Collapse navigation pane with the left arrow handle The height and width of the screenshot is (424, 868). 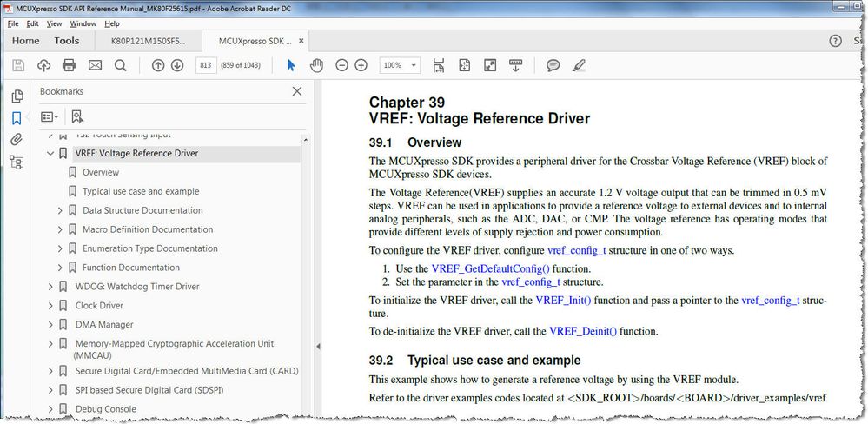318,347
